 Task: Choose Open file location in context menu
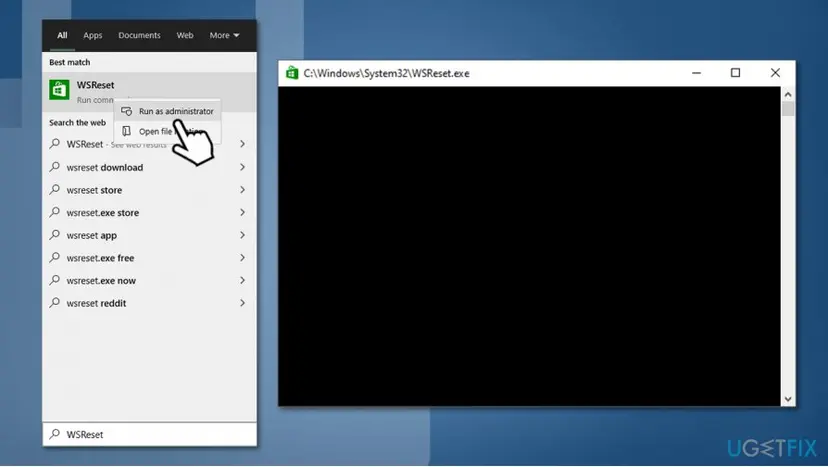click(x=167, y=131)
